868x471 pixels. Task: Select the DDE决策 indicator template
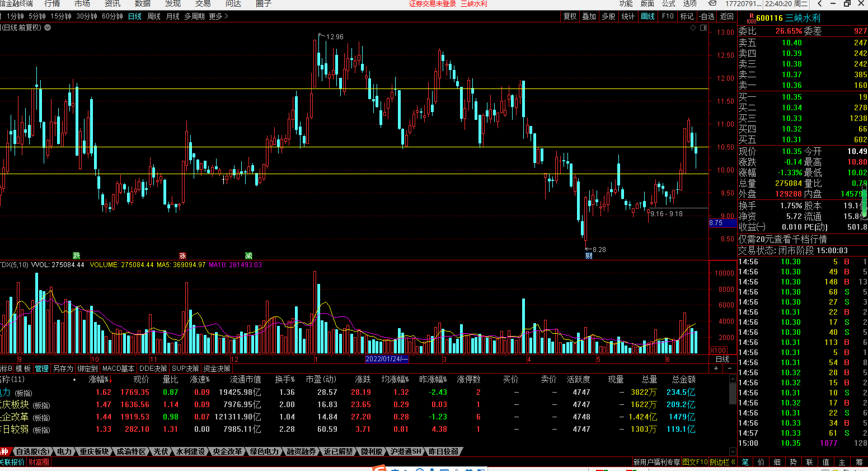(153, 369)
